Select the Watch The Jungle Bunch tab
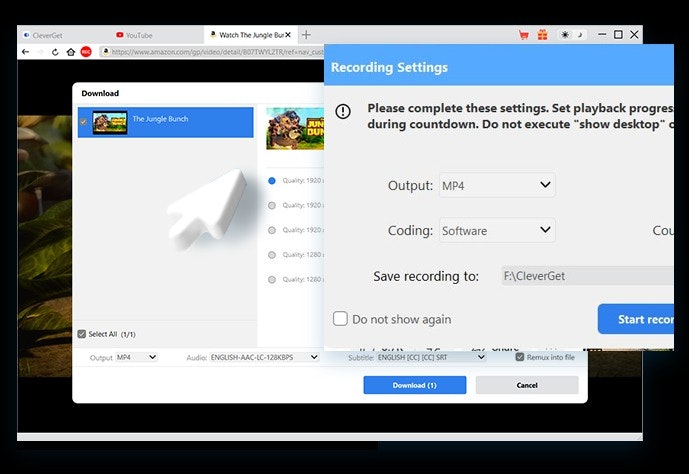This screenshot has height=474, width=689. tap(251, 35)
